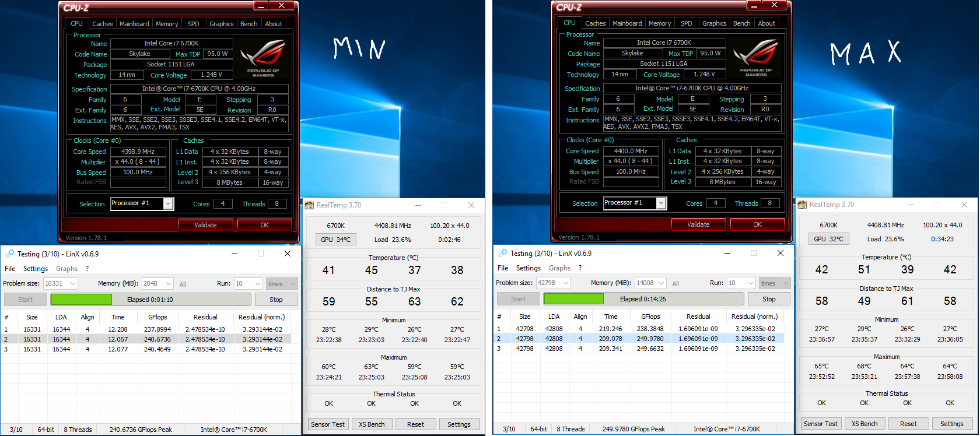This screenshot has height=436, width=980.
Task: Open Settings menu in LinX with problem size 16331
Action: point(36,269)
